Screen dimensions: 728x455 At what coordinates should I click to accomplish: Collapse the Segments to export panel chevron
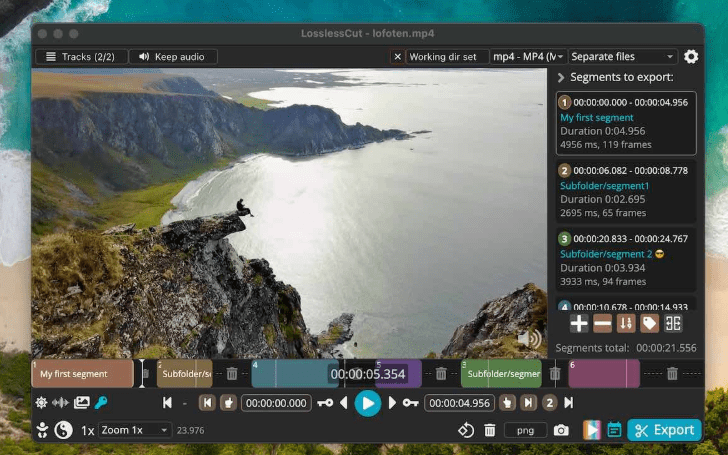[x=561, y=78]
